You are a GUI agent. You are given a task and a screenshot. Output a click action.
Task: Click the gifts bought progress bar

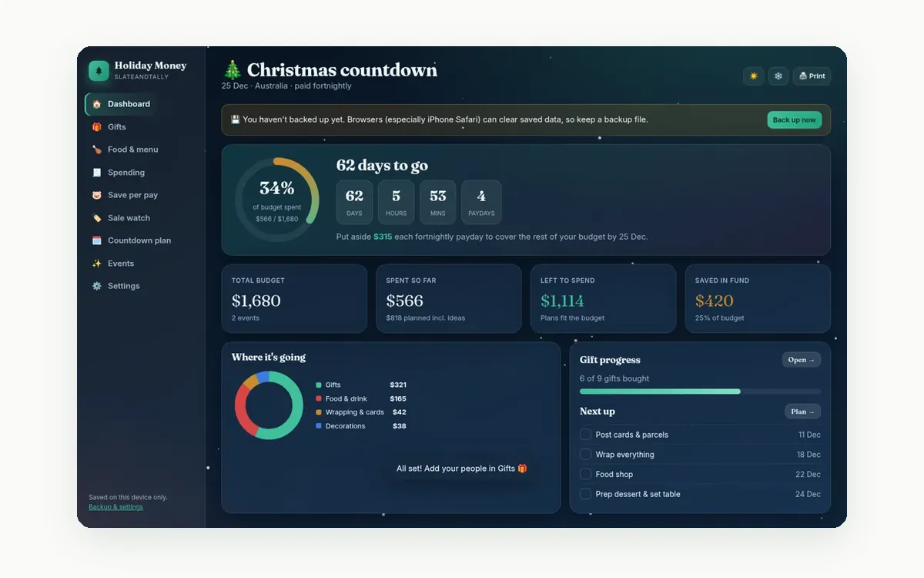pos(700,391)
